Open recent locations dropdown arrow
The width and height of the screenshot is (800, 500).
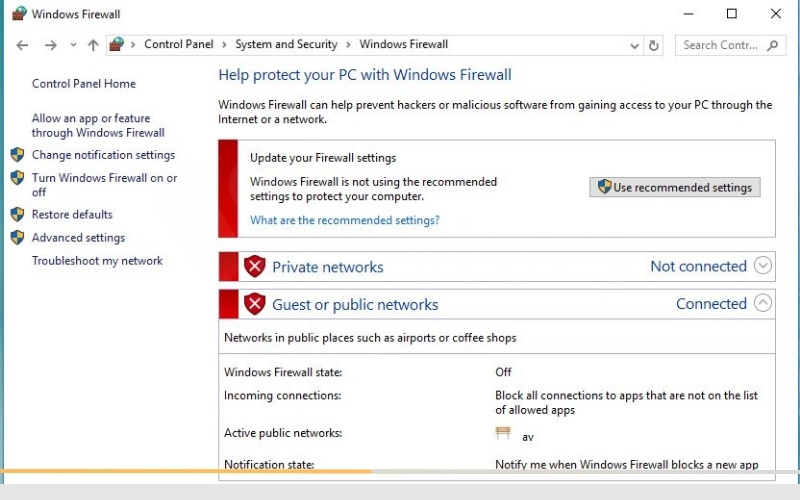coord(73,45)
